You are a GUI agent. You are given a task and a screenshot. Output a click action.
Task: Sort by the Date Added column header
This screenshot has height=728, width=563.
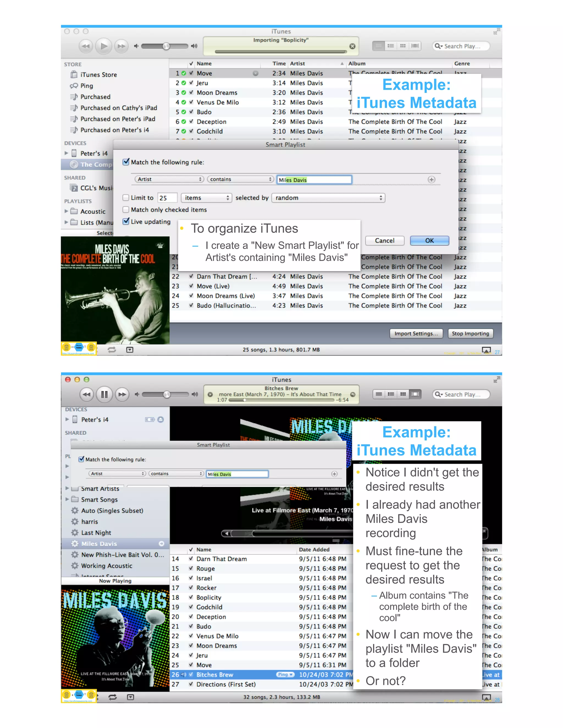(x=324, y=550)
